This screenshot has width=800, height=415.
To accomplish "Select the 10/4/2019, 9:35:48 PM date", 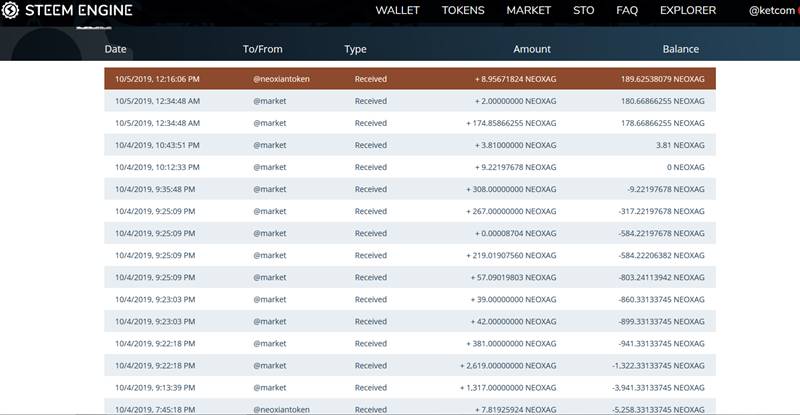I will point(155,189).
